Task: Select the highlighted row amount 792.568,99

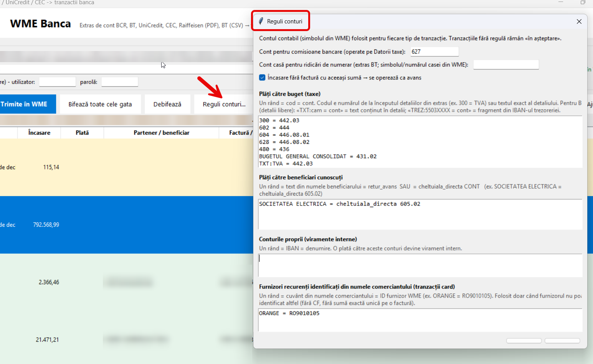Action: click(x=46, y=225)
